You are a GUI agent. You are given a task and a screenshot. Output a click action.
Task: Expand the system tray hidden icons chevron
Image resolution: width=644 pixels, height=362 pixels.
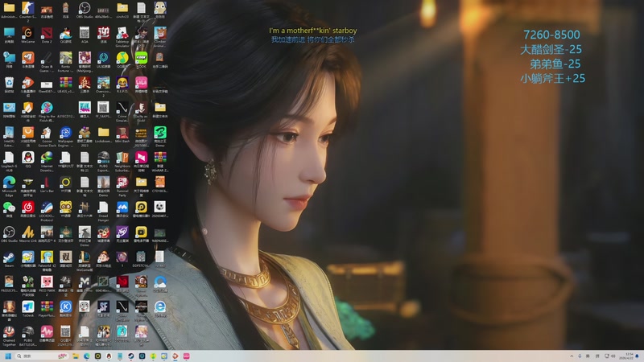click(572, 356)
